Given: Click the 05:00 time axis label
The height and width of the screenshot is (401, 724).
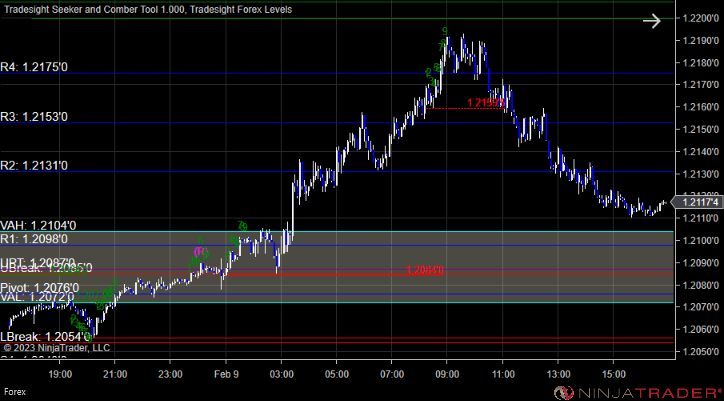Looking at the screenshot, I should tap(337, 374).
